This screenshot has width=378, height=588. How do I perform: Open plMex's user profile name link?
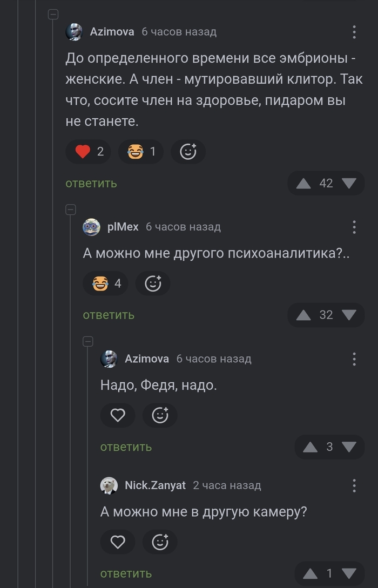[123, 227]
